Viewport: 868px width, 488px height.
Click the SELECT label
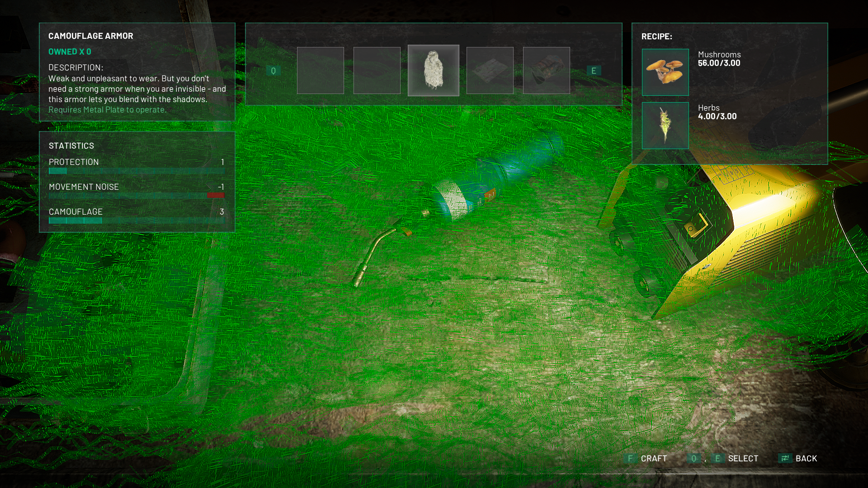[x=743, y=458]
